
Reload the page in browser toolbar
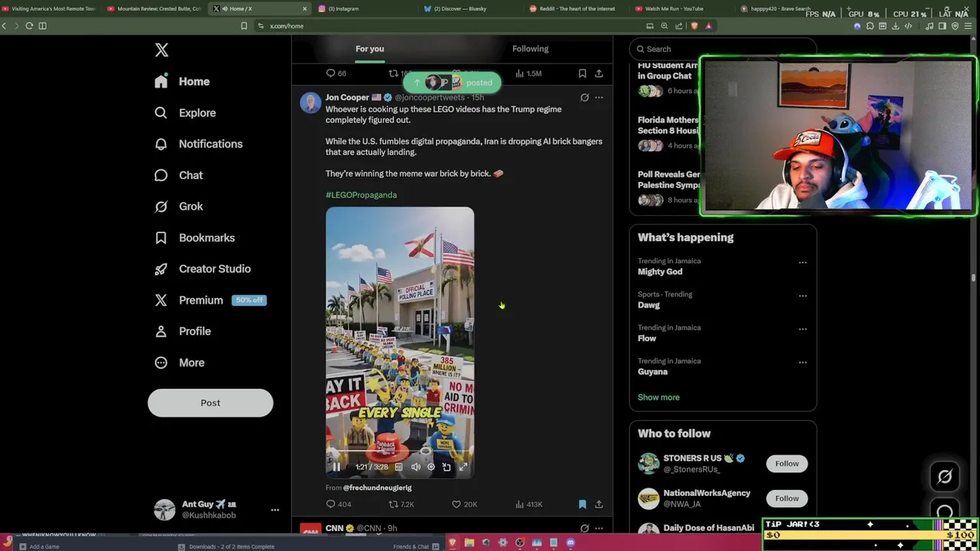click(29, 26)
